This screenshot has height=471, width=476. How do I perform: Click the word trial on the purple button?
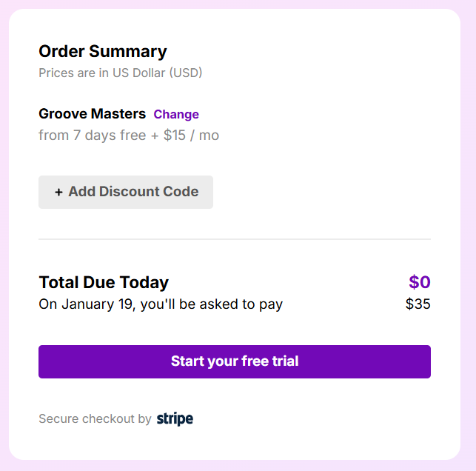pos(285,361)
